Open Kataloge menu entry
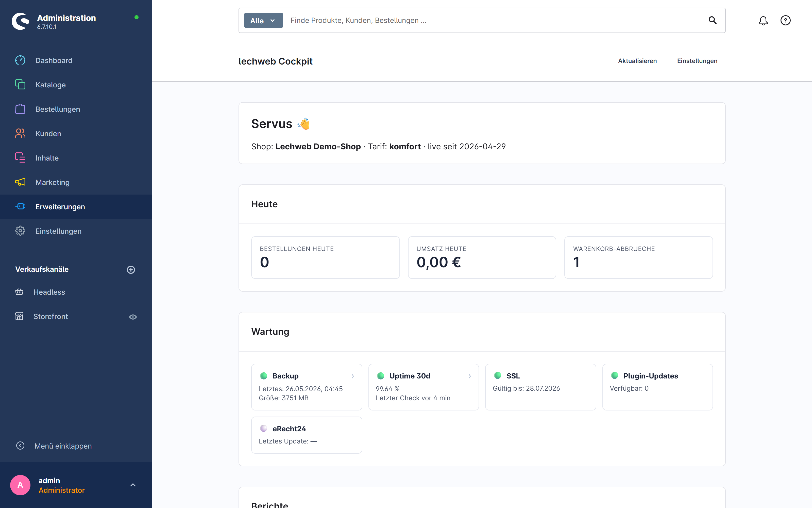 [76, 85]
